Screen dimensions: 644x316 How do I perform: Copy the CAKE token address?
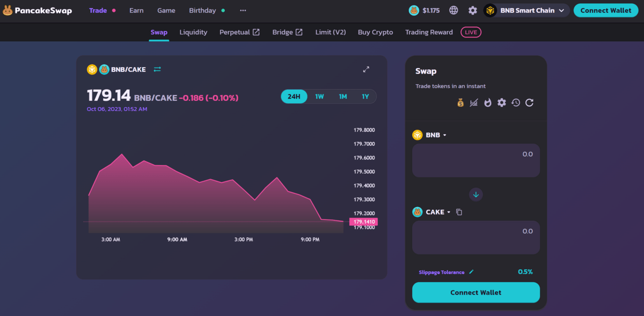click(459, 212)
